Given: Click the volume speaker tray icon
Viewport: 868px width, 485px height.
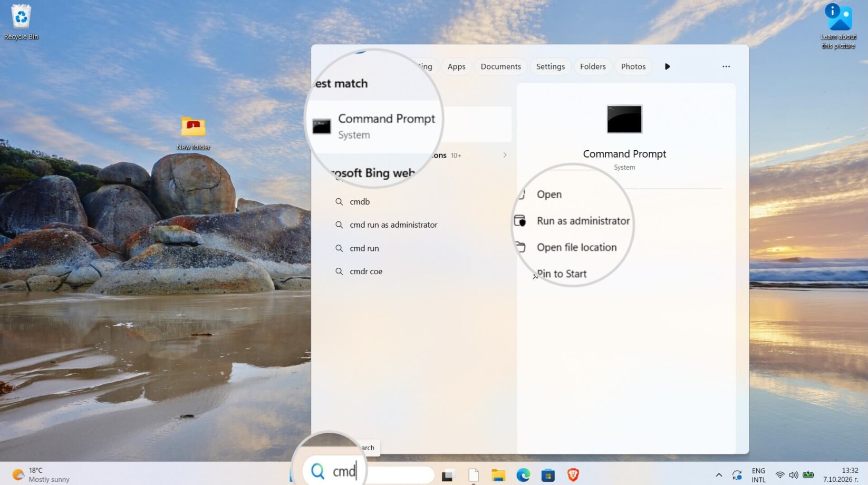Looking at the screenshot, I should pyautogui.click(x=794, y=475).
